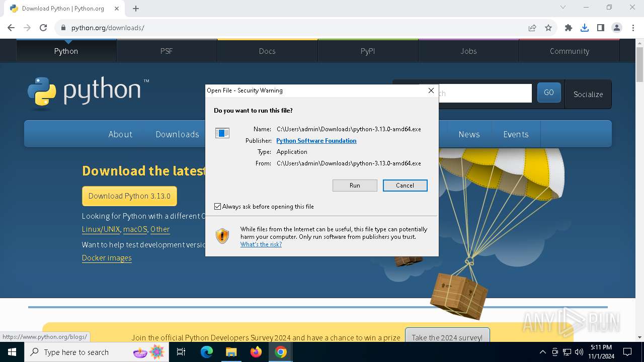Open Task View on the taskbar
This screenshot has width=644, height=362.
pos(181,352)
